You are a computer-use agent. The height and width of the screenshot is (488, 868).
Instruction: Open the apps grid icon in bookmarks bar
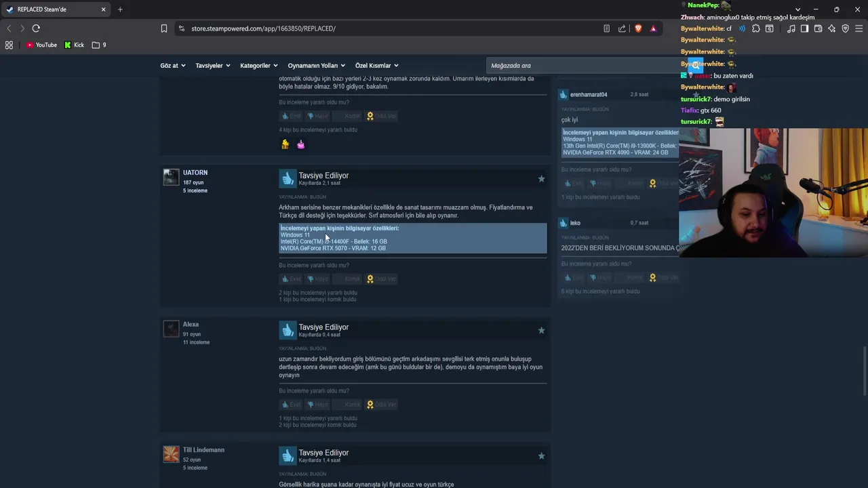(x=9, y=45)
